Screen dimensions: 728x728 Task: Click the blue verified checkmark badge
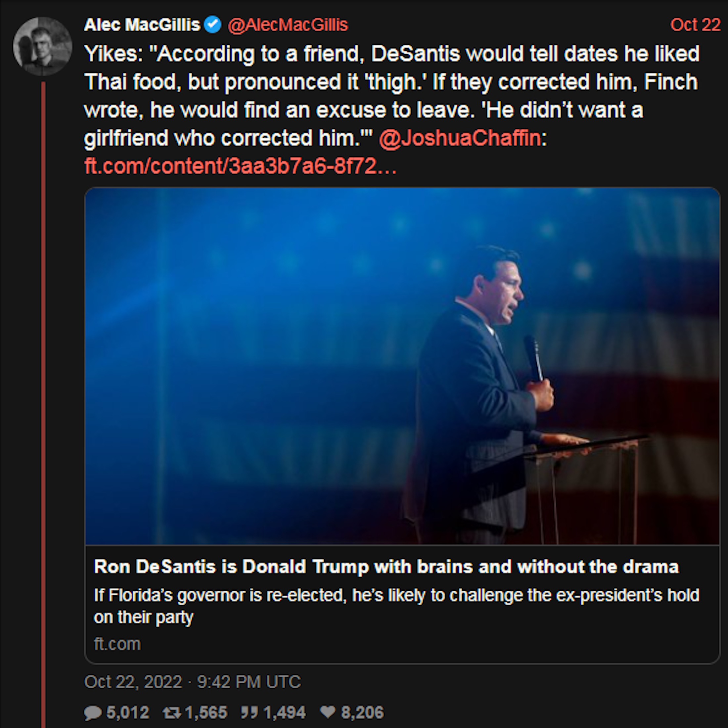coord(213,25)
